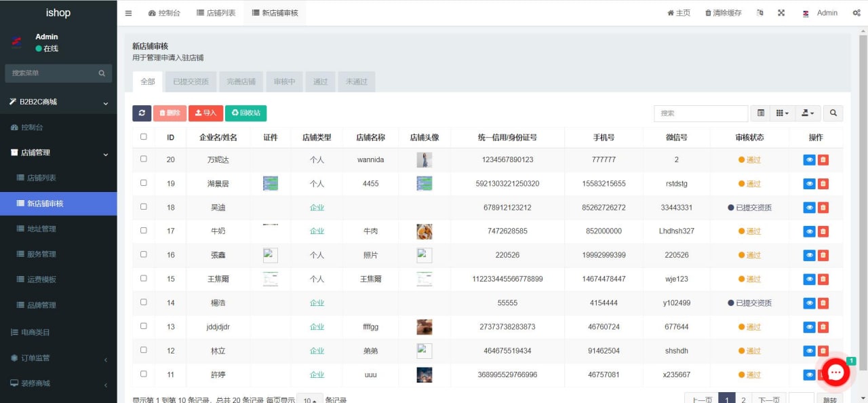This screenshot has width=868, height=403.
Task: Switch to the 审核中 tab
Action: click(x=284, y=82)
